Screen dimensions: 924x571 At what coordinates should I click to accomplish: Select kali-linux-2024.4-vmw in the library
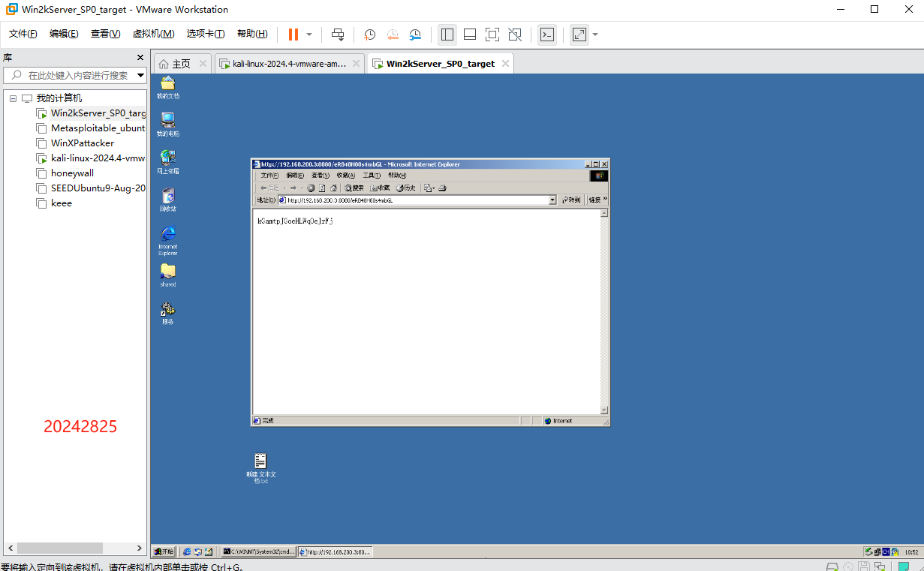91,158
